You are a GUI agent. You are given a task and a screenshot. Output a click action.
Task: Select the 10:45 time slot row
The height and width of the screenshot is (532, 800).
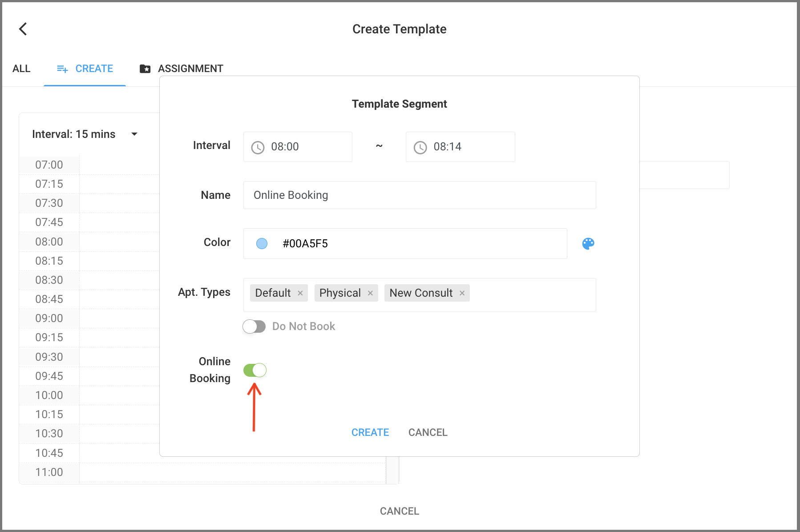tap(89, 453)
